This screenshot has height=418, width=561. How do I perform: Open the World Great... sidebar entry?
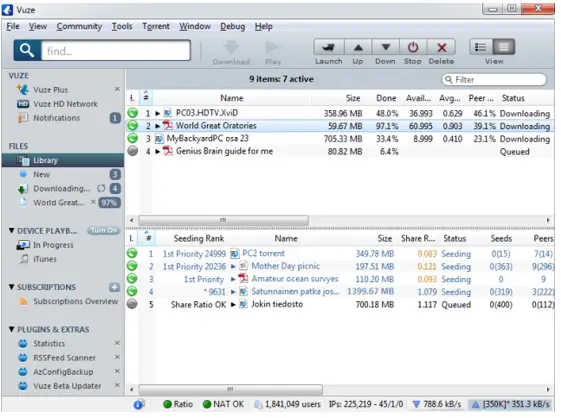[x=58, y=203]
